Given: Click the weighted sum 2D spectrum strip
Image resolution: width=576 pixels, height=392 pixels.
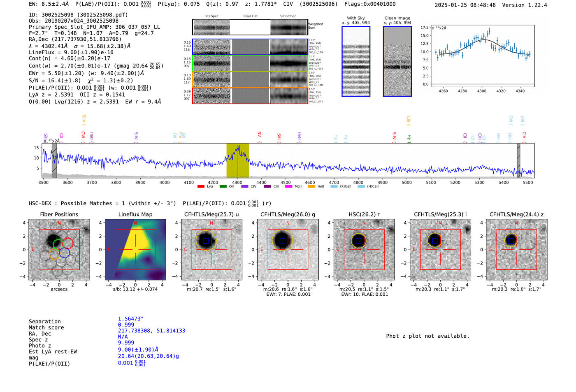Looking at the screenshot, I should (250, 27).
